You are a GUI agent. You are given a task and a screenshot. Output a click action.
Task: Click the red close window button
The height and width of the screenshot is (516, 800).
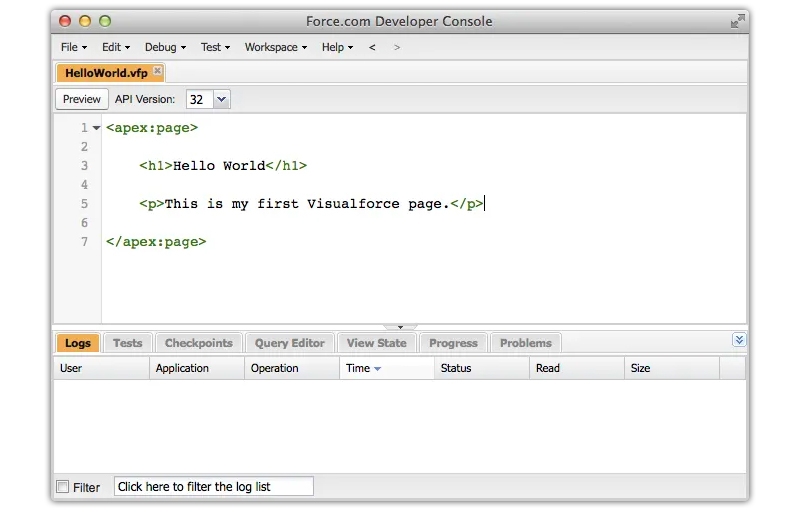65,21
